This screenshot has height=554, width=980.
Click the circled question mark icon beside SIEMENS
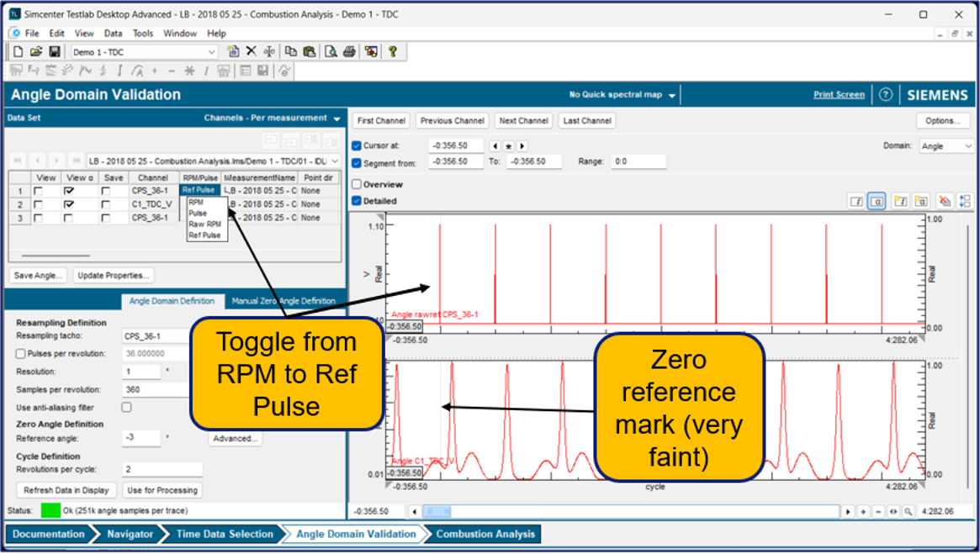coord(885,95)
